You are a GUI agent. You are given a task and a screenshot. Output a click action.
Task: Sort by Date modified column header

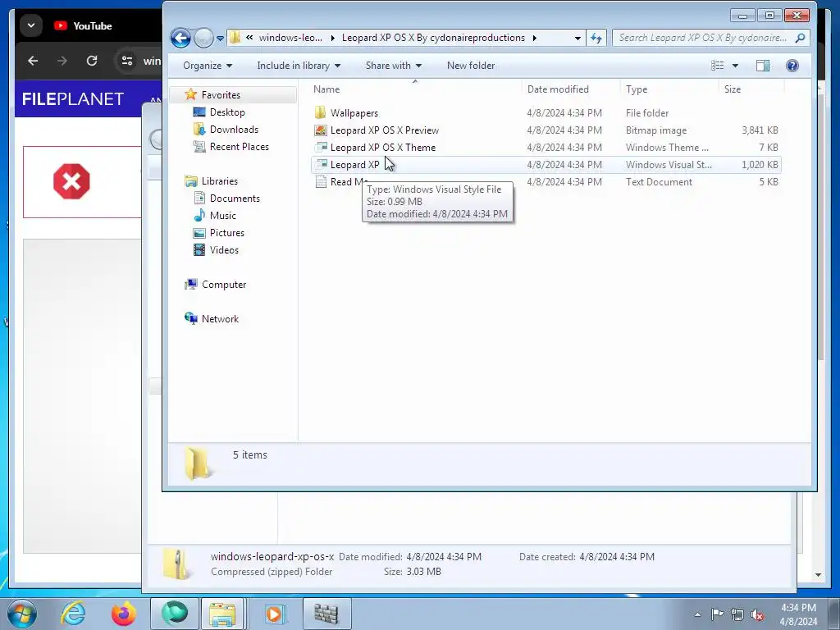click(x=570, y=89)
